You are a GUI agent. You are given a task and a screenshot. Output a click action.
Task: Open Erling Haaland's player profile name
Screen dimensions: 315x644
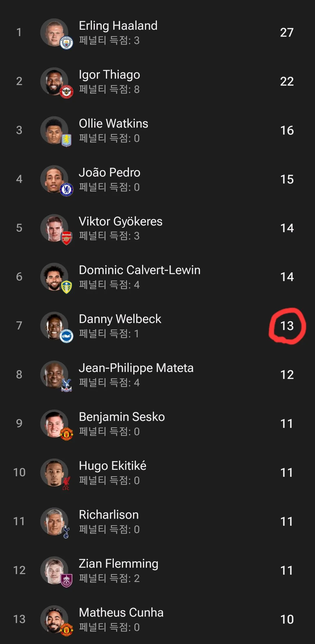[118, 26]
